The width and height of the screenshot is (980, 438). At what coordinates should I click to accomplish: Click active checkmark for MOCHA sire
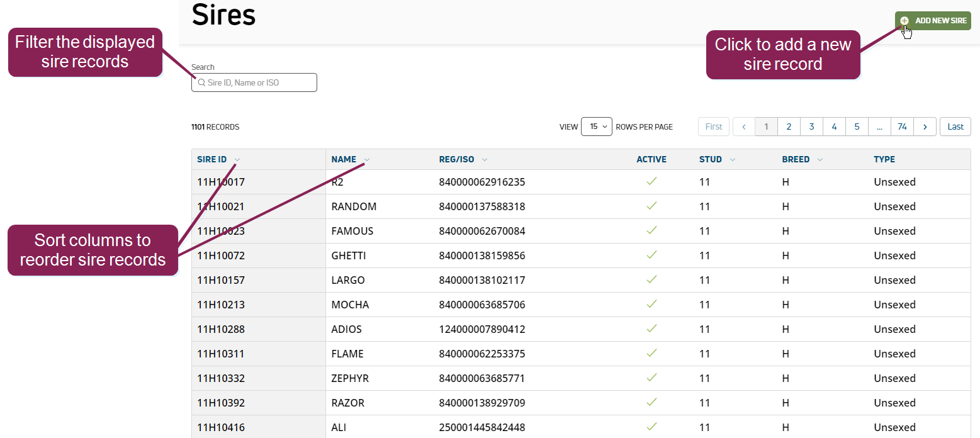click(x=651, y=304)
